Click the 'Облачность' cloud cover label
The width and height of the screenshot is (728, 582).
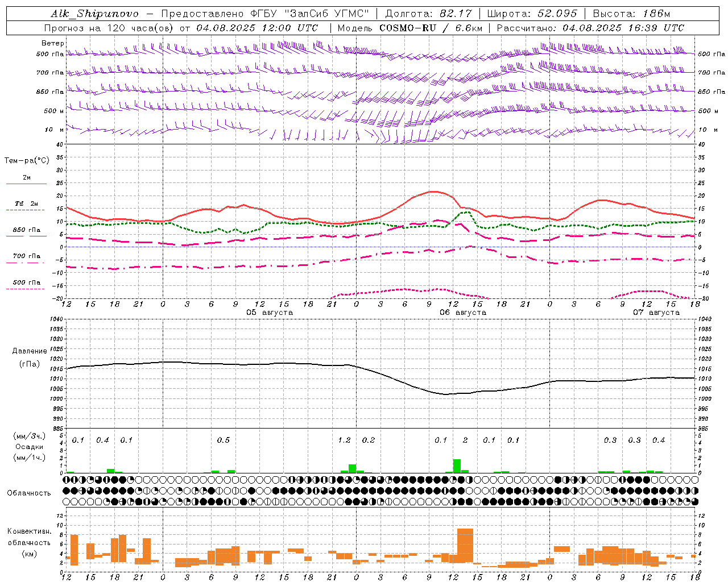tap(29, 493)
